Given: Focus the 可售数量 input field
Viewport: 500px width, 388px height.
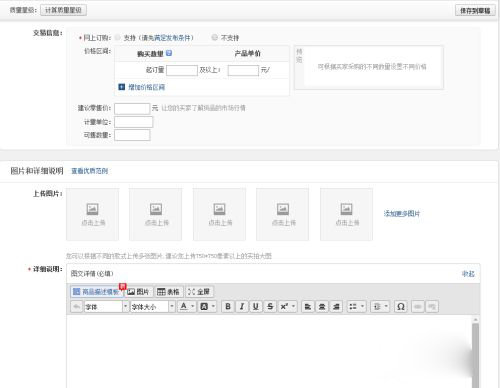Looking at the screenshot, I should click(x=132, y=135).
